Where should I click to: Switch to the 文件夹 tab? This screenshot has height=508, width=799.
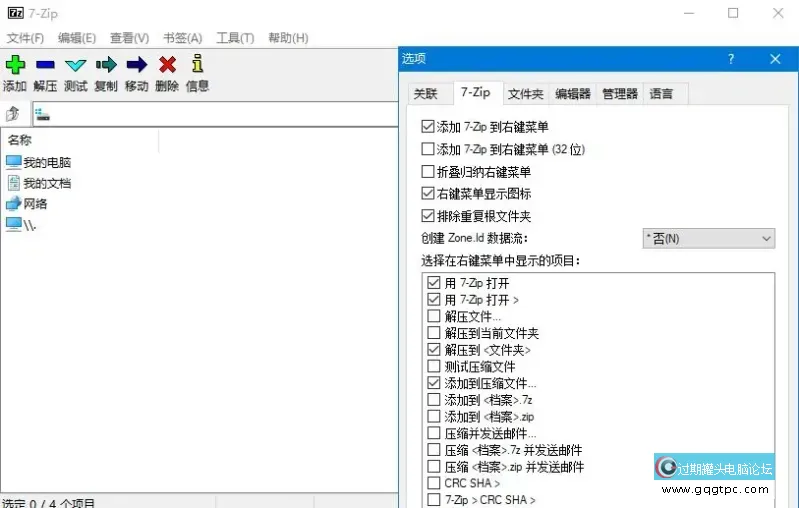point(525,94)
